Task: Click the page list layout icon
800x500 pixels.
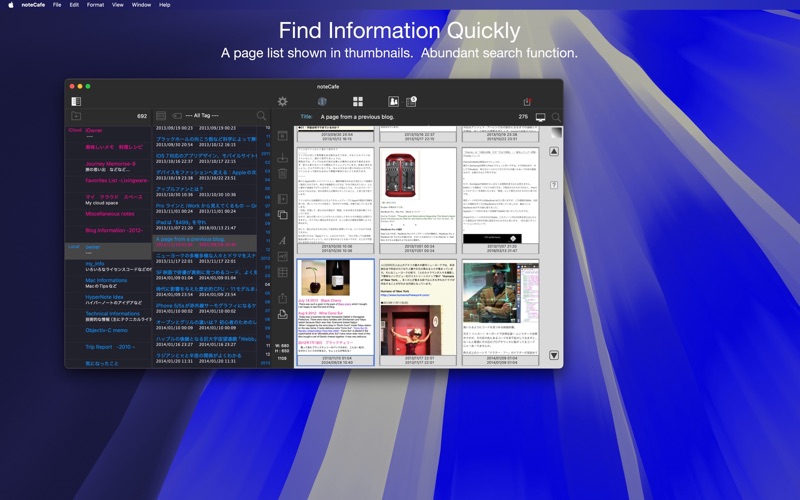Action: click(x=161, y=116)
